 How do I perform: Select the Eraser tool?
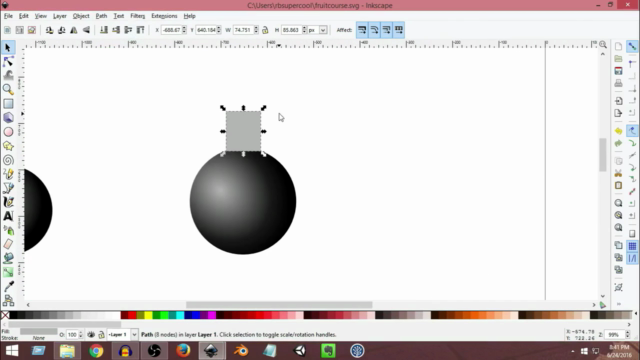8,244
